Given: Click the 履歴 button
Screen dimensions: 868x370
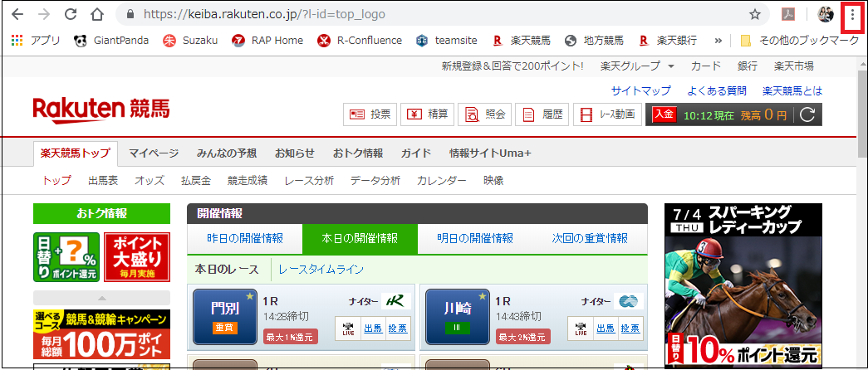Looking at the screenshot, I should [542, 114].
